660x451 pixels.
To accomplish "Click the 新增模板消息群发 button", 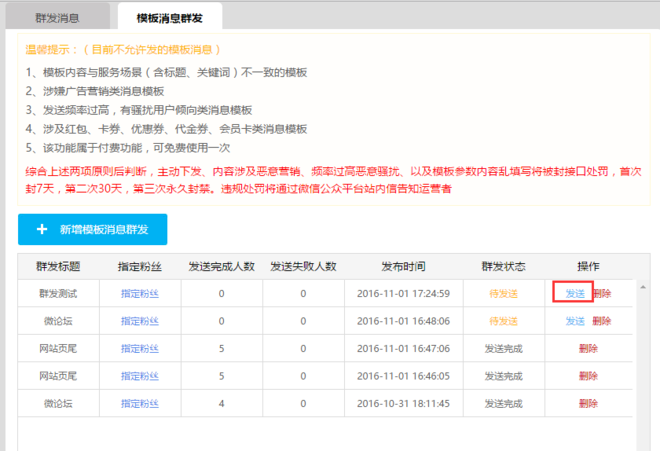I will coord(93,230).
